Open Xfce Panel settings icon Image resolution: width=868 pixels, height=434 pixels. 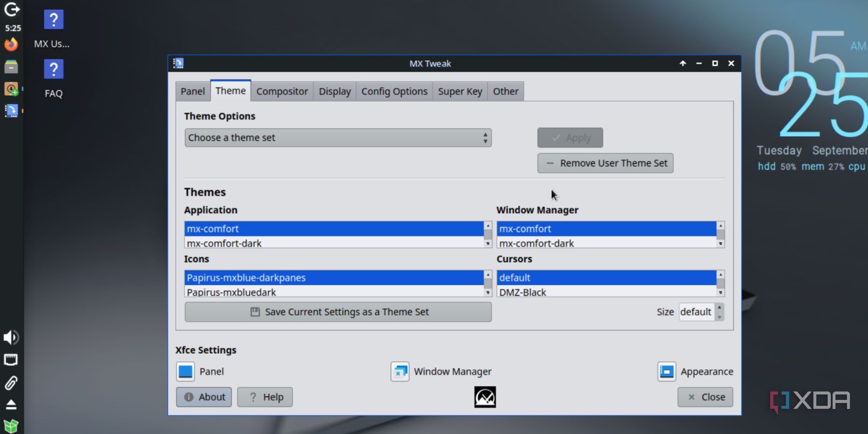[x=186, y=372]
